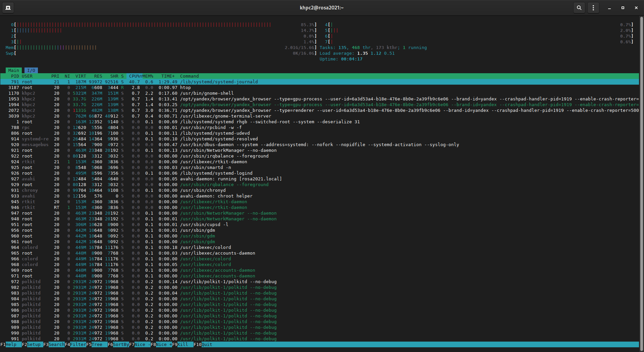
Task: Open terminal search with magnifier icon
Action: [579, 8]
